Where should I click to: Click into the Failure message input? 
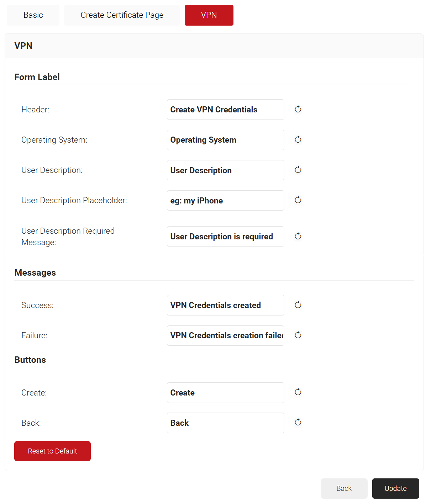click(x=225, y=335)
